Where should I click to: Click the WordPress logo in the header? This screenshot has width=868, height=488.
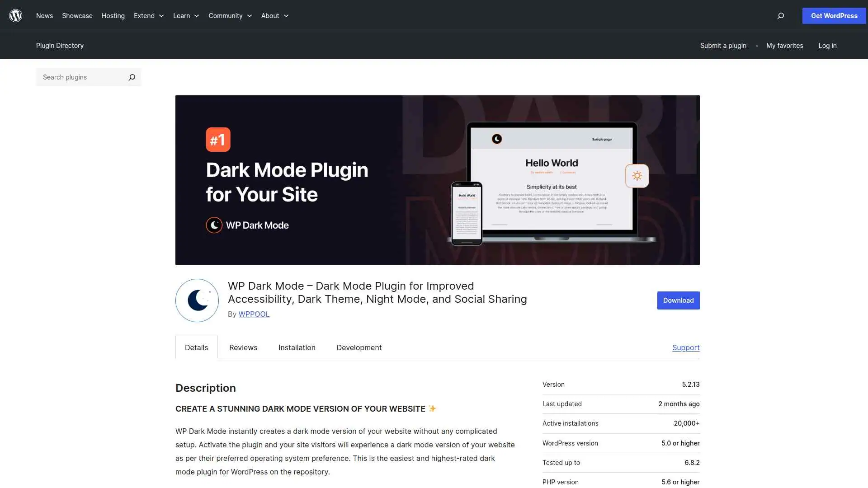tap(16, 16)
